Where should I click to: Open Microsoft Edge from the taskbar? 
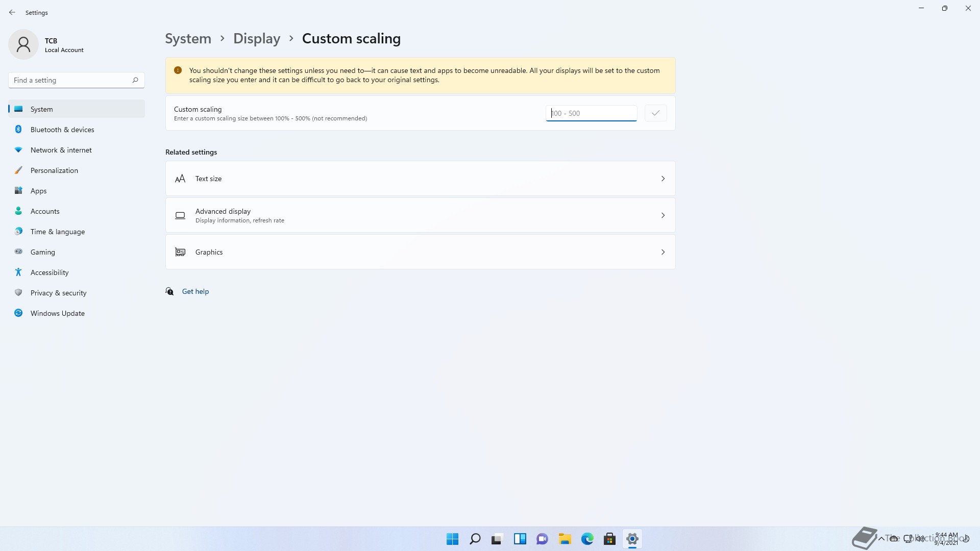click(587, 539)
